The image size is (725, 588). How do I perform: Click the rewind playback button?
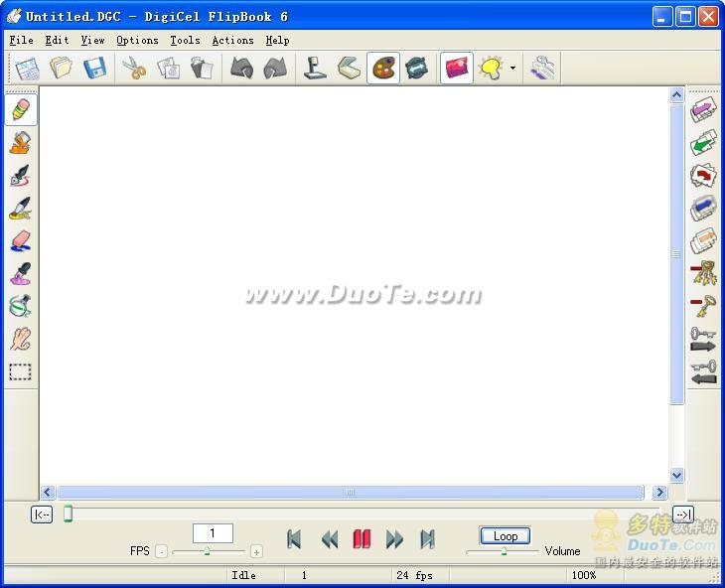tap(329, 539)
